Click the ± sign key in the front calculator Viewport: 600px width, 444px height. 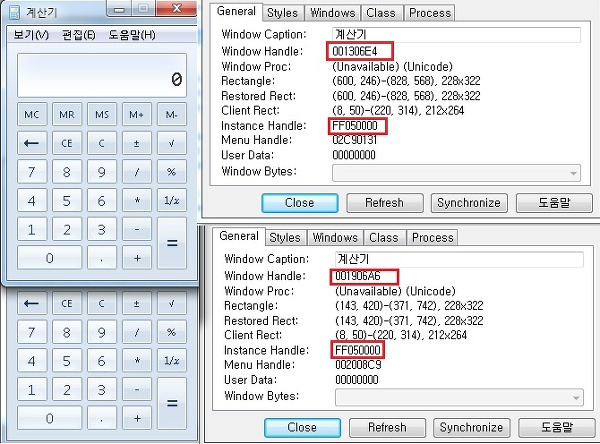[137, 143]
